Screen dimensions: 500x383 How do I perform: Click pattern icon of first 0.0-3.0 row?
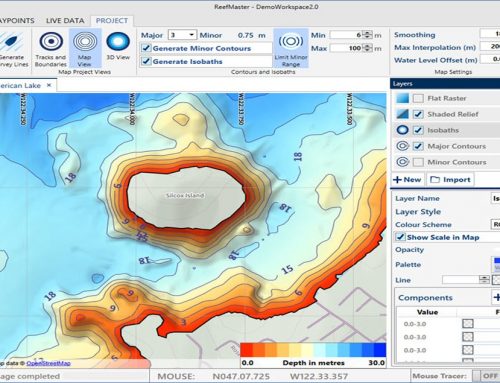468,324
